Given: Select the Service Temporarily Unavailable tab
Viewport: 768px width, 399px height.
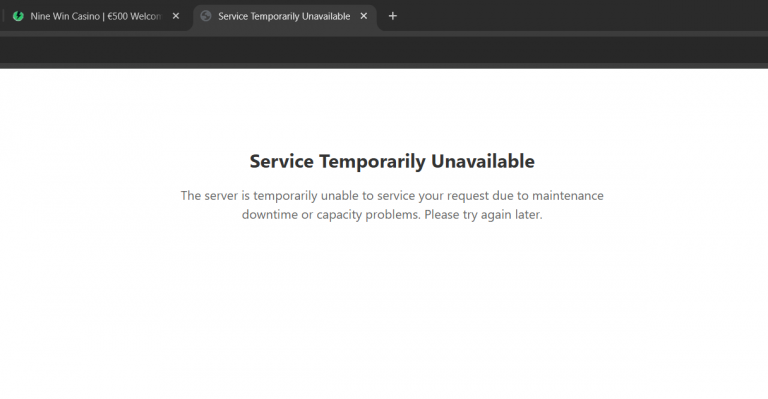Looking at the screenshot, I should pyautogui.click(x=285, y=16).
